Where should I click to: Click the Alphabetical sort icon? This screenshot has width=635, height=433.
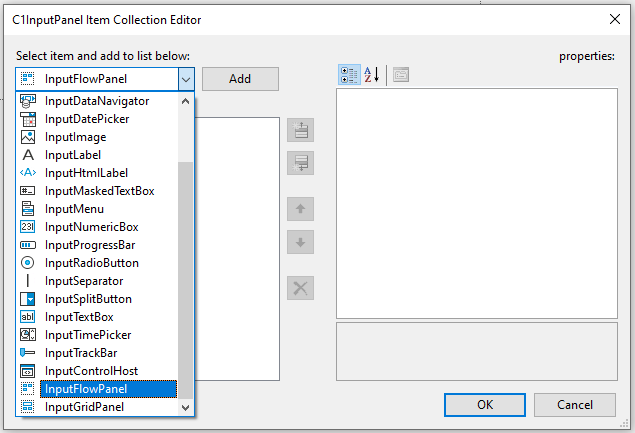[372, 75]
